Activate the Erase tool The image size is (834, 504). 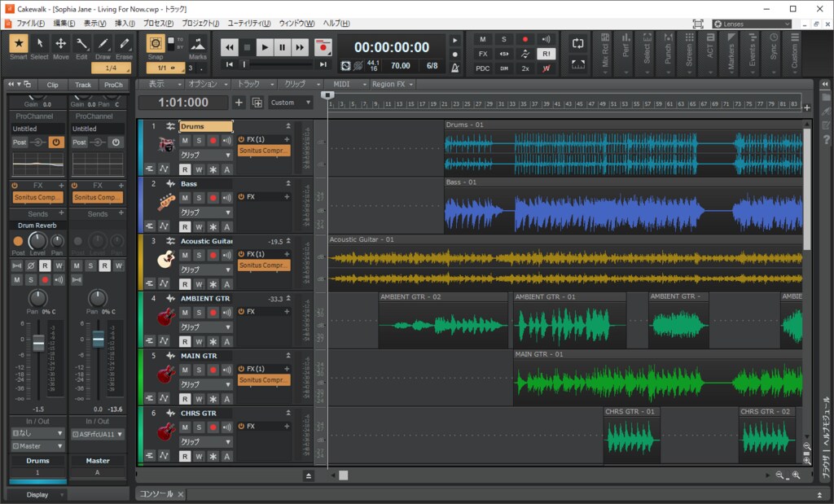124,44
